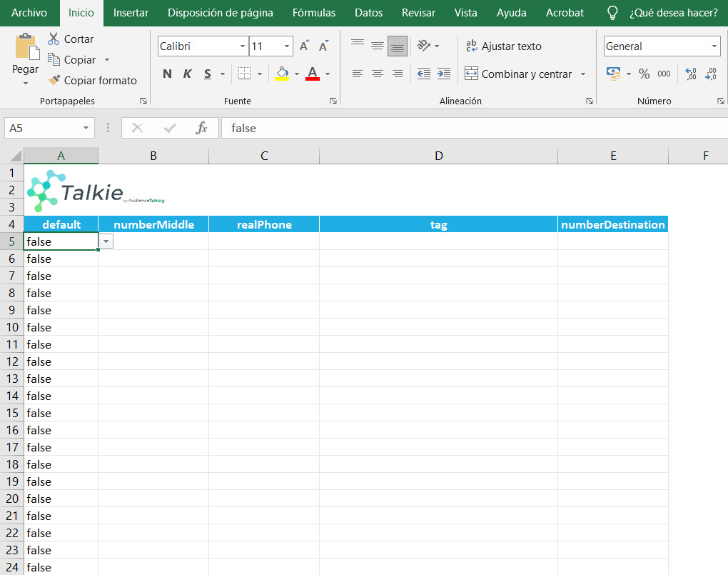728x575 pixels.
Task: Click the Copiar button
Action: tap(72, 60)
